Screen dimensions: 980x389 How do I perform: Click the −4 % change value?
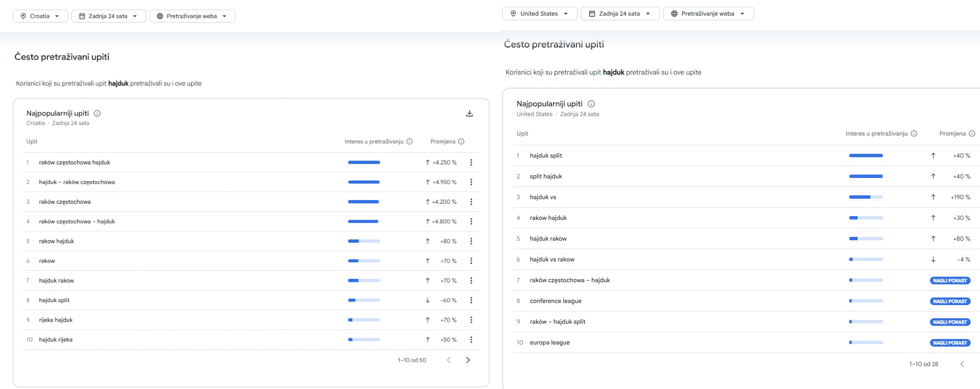[x=963, y=259]
